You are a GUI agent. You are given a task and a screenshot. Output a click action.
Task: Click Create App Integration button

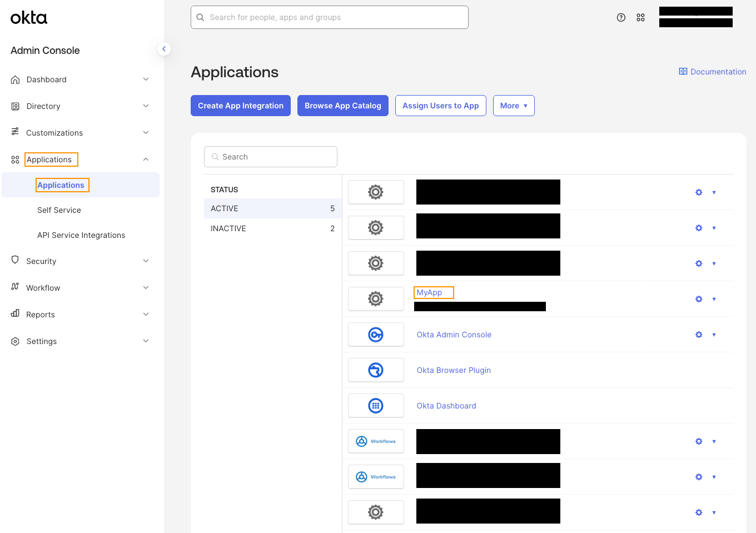pos(241,106)
